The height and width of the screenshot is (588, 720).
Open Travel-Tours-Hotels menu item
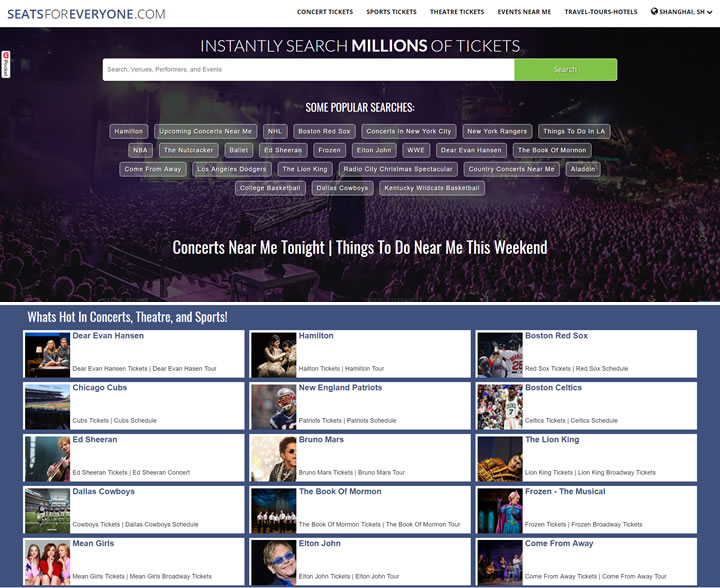click(x=601, y=12)
